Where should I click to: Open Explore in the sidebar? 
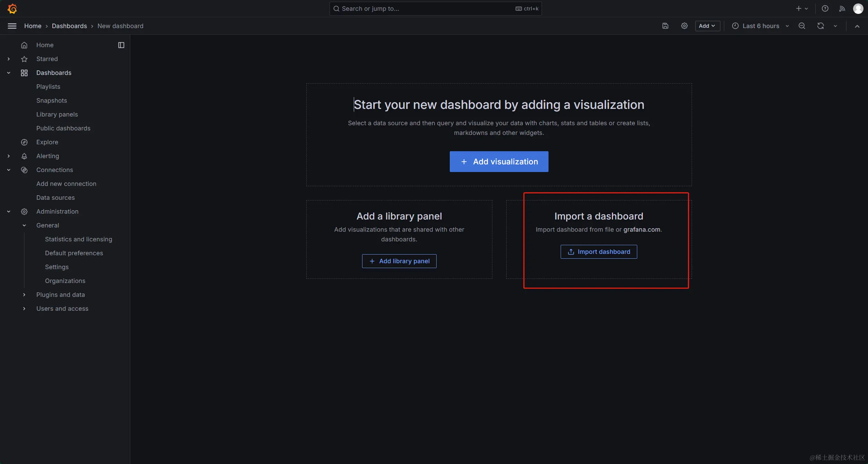(x=47, y=142)
